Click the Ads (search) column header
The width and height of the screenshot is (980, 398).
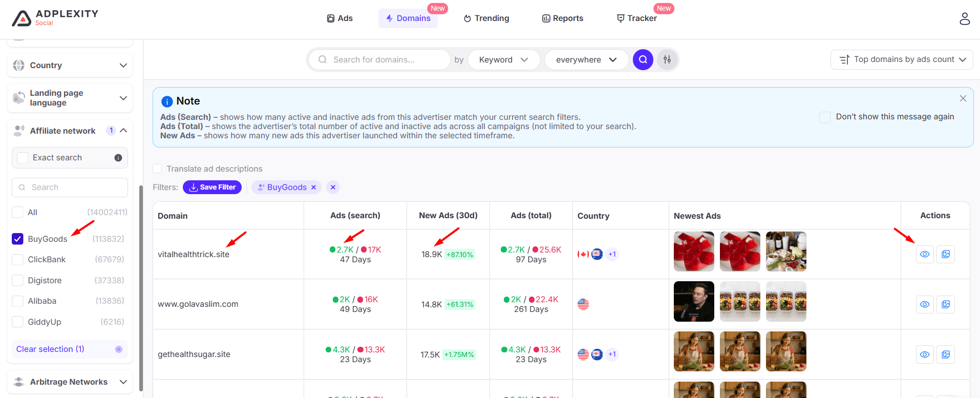pos(355,215)
